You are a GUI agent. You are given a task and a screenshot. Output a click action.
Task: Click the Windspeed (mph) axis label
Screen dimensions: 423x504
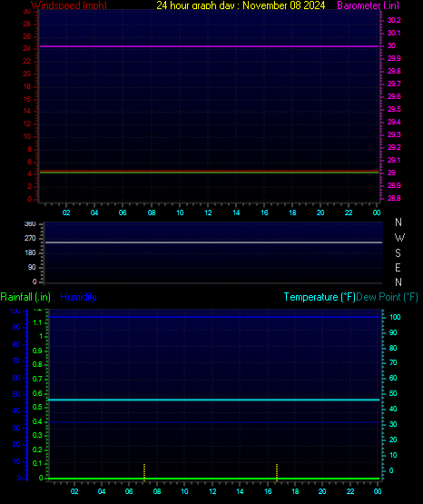click(x=69, y=5)
